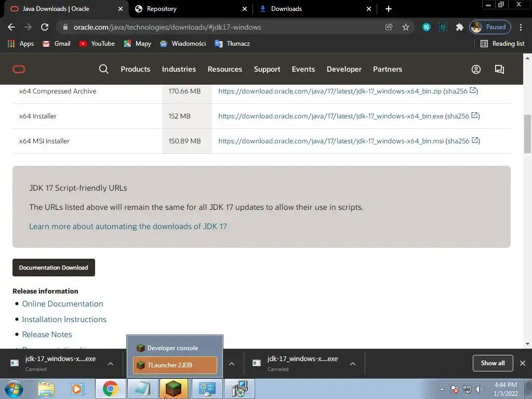Open 'Learn more about automating the downloads' link
532x399 pixels.
coord(128,227)
